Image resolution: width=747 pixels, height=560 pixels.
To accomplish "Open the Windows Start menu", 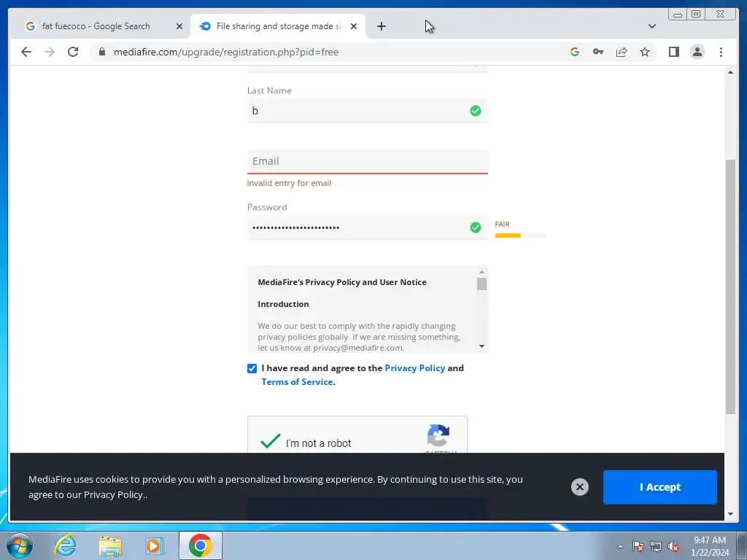I will [x=20, y=545].
